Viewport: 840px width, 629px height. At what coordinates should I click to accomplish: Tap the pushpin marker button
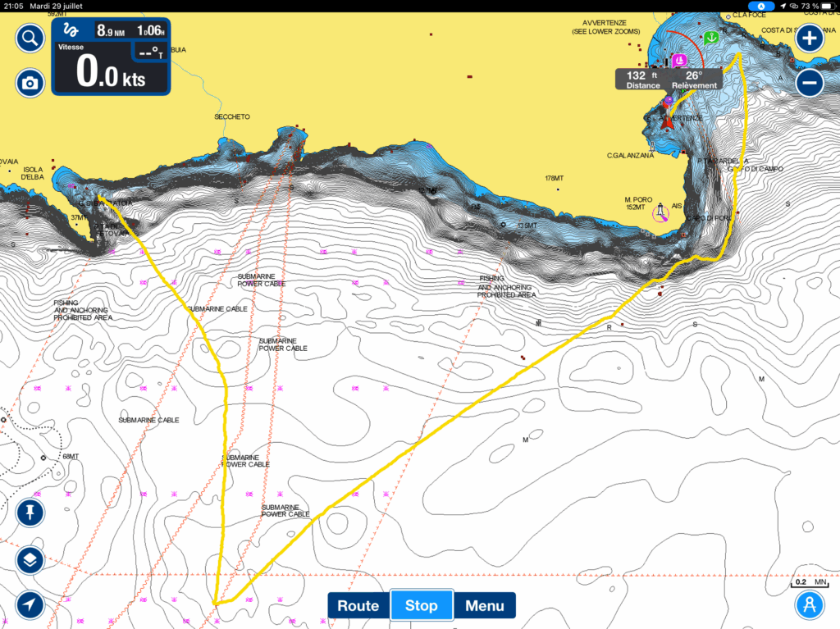[30, 513]
